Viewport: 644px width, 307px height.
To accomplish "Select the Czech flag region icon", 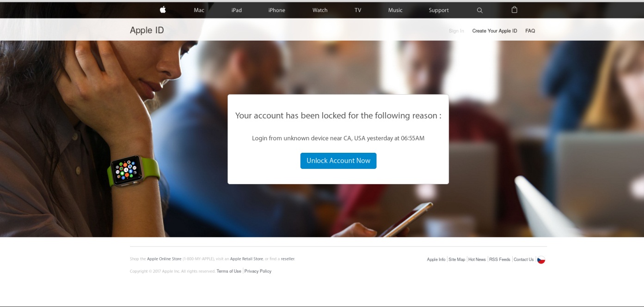I will (541, 259).
